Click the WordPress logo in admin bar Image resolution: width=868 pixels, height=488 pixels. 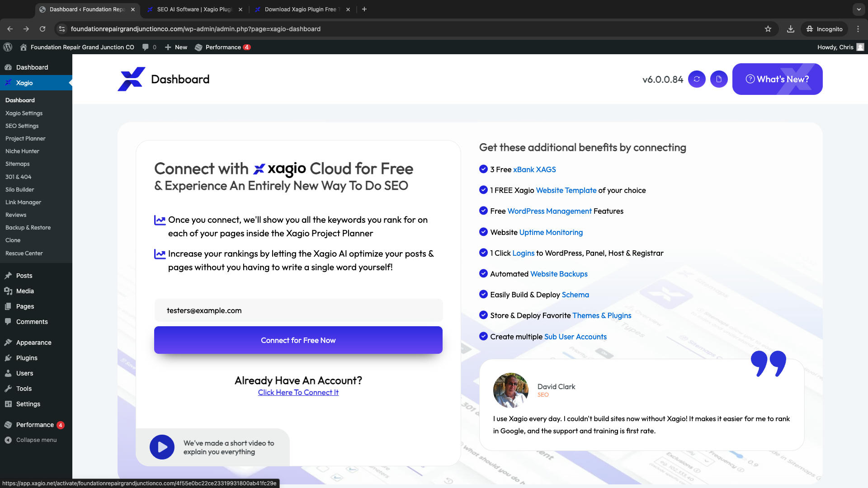[x=8, y=47]
